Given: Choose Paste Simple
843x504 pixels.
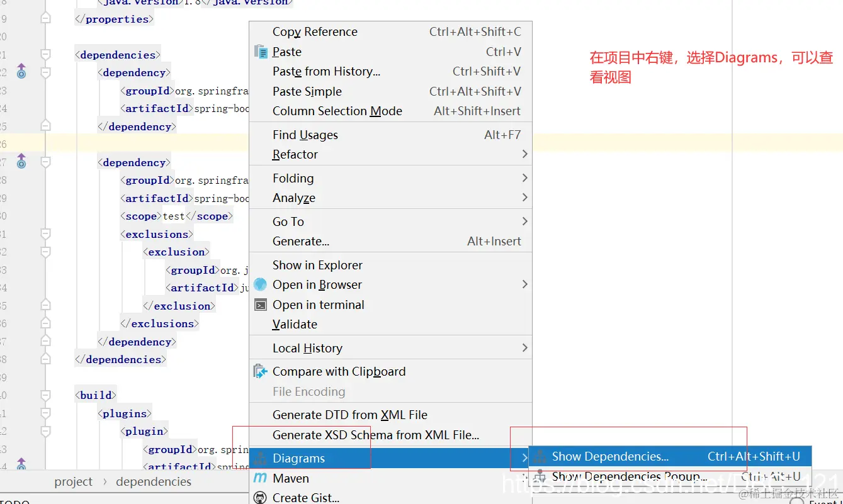Looking at the screenshot, I should 391,91.
